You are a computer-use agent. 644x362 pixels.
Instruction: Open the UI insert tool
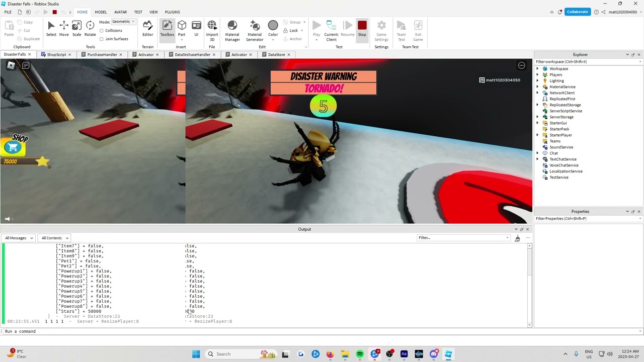(196, 29)
